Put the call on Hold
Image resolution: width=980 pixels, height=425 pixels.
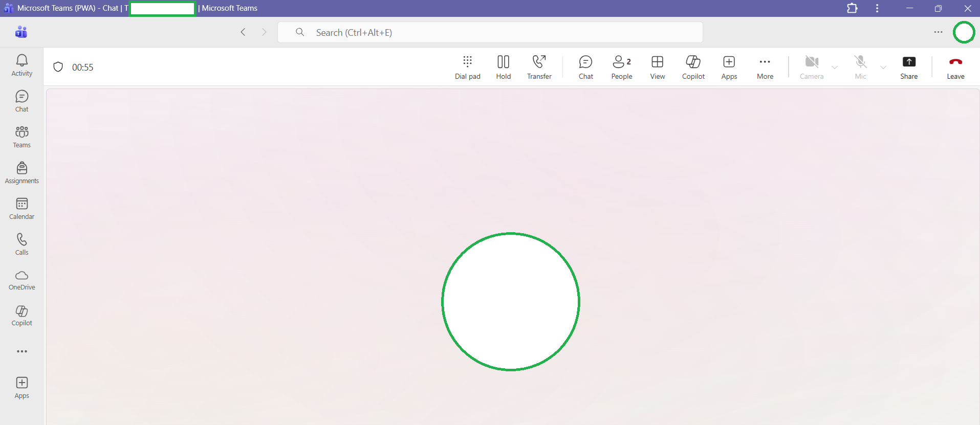coord(504,68)
